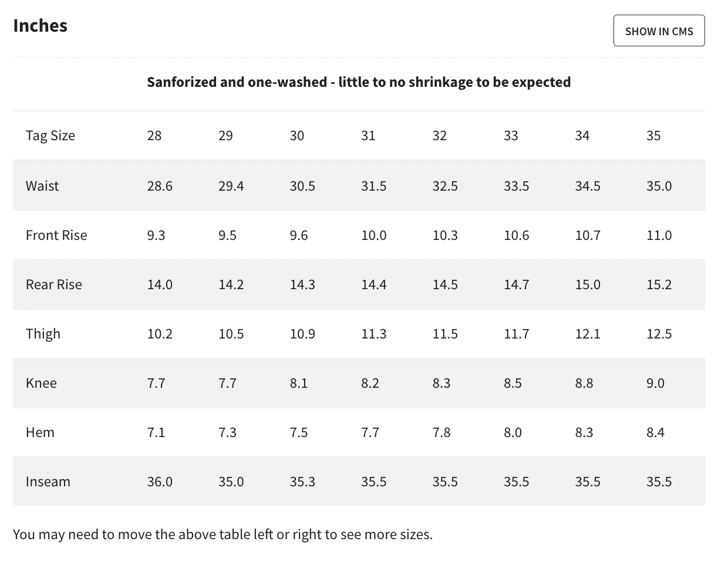The image size is (728, 562).
Task: Select the Tag Size row label
Action: [50, 136]
